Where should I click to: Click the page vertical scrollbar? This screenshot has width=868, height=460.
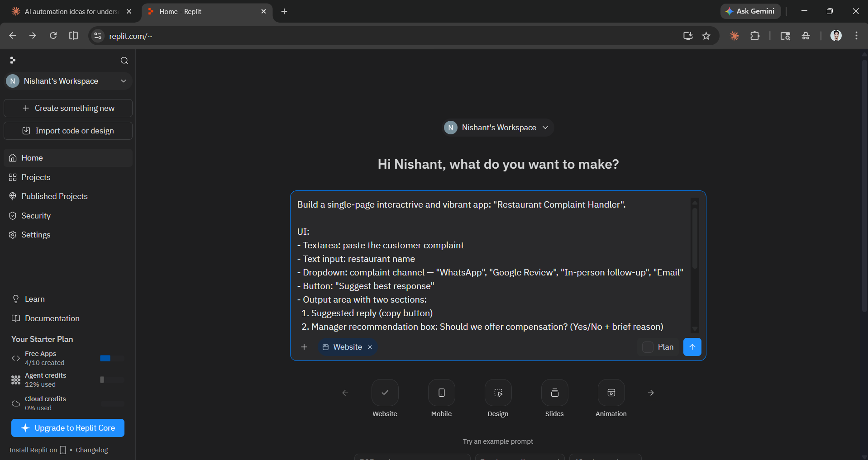pyautogui.click(x=864, y=185)
